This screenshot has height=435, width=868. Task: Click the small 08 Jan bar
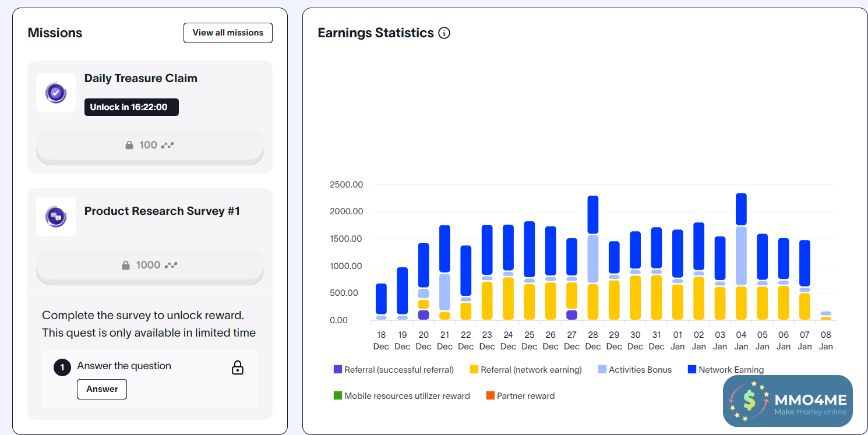(826, 316)
